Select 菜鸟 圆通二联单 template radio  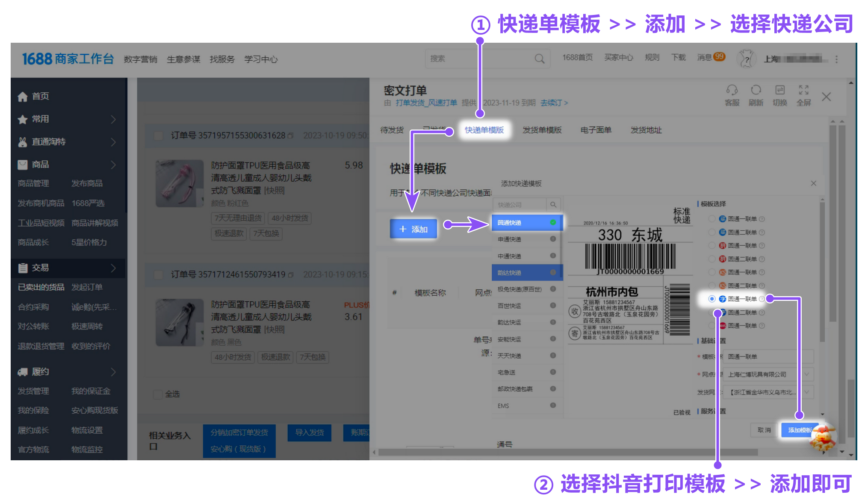pos(712,232)
